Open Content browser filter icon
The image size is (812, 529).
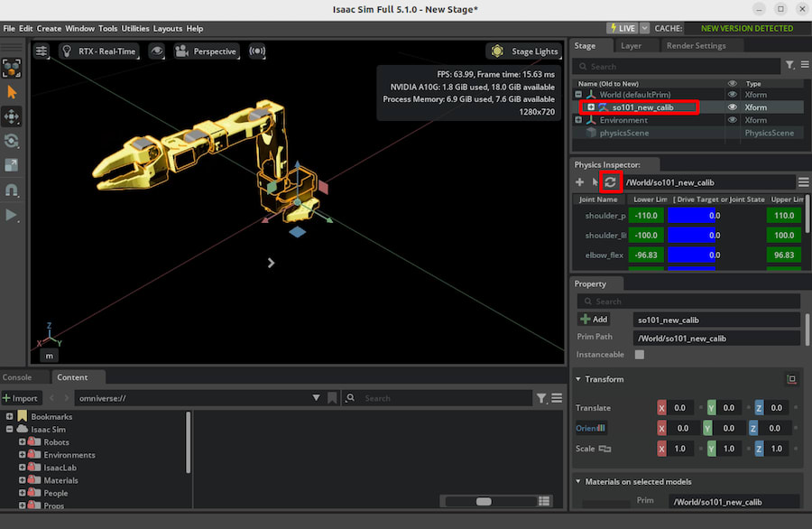click(541, 398)
